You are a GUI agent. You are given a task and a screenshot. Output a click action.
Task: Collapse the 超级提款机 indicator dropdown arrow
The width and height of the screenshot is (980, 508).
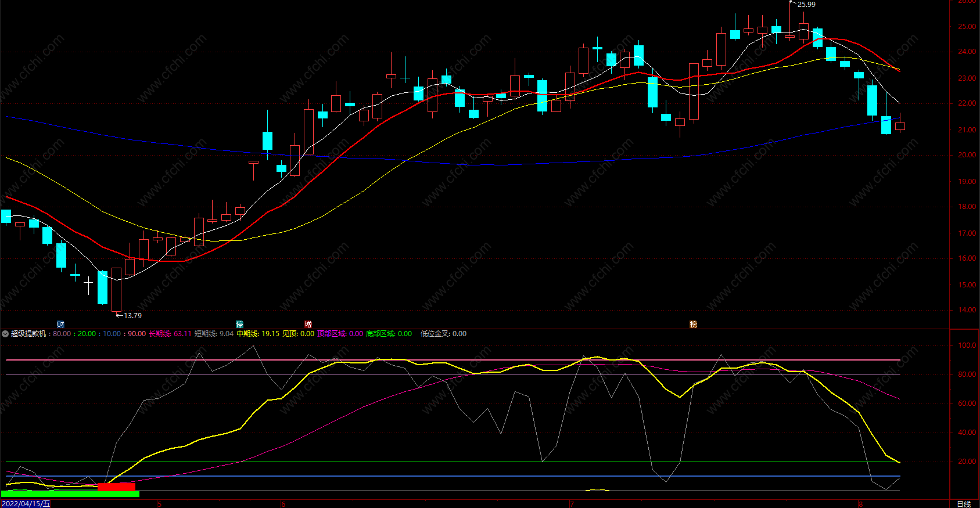tap(5, 334)
